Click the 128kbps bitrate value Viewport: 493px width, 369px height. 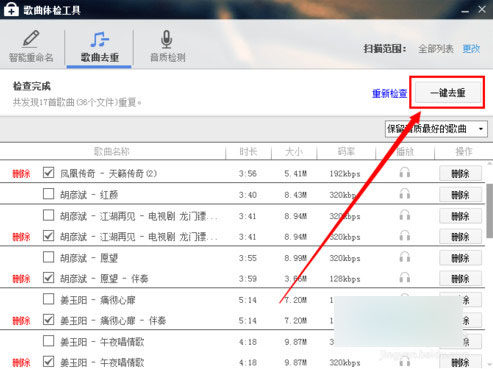click(345, 279)
